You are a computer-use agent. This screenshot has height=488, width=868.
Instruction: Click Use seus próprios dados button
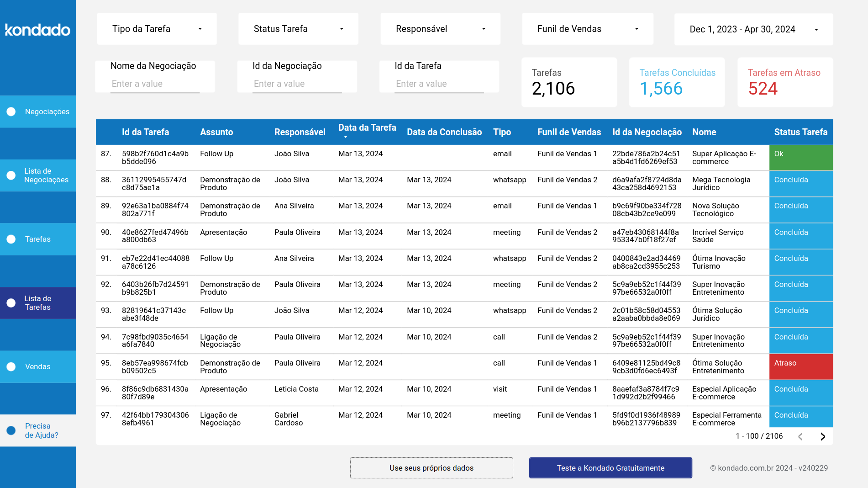[x=431, y=468]
